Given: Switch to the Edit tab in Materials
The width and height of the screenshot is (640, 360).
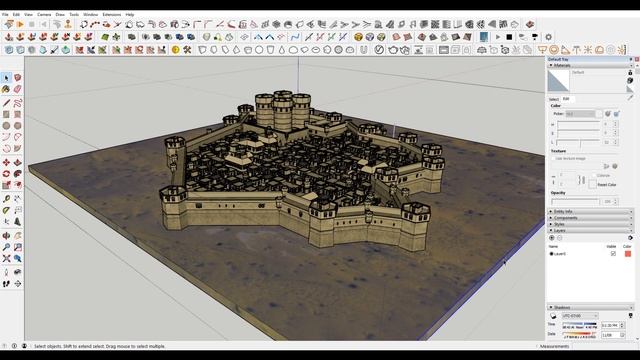Looking at the screenshot, I should (x=567, y=99).
